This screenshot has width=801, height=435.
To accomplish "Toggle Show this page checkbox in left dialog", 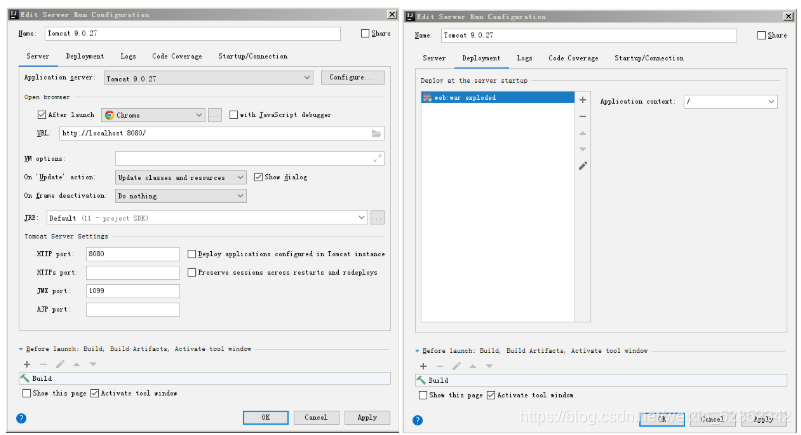I will click(x=27, y=393).
